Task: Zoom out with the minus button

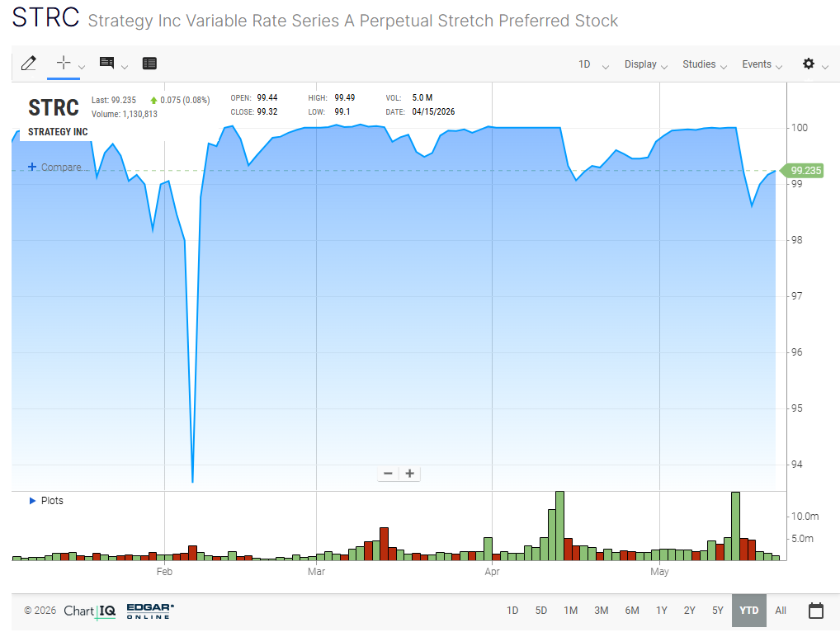Action: [389, 474]
